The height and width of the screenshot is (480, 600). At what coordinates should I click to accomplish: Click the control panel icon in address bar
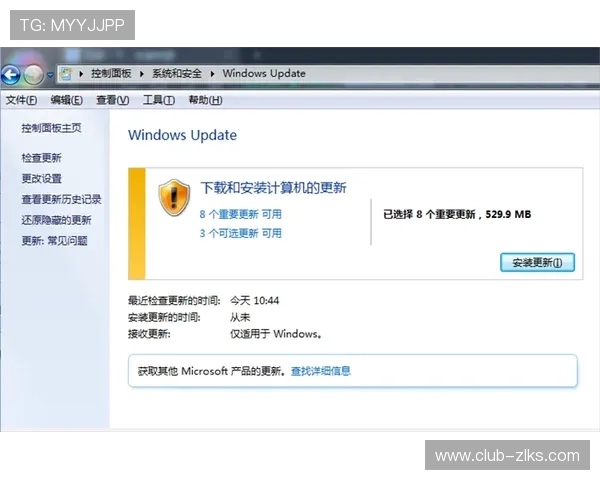point(66,73)
